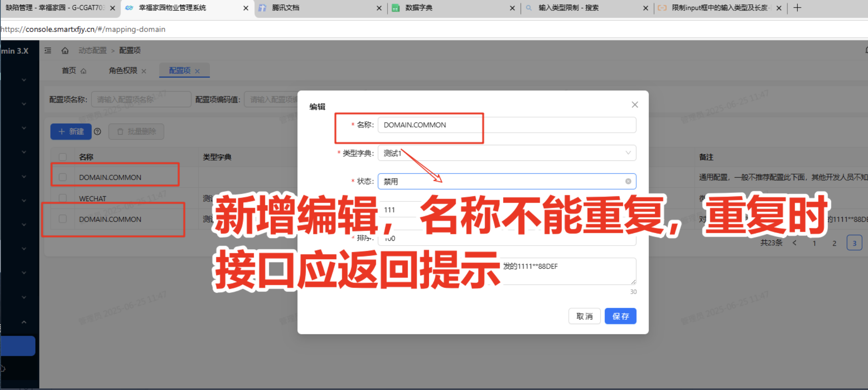Close the 角色权限 page tab
Image resolution: width=868 pixels, height=390 pixels.
[x=144, y=71]
